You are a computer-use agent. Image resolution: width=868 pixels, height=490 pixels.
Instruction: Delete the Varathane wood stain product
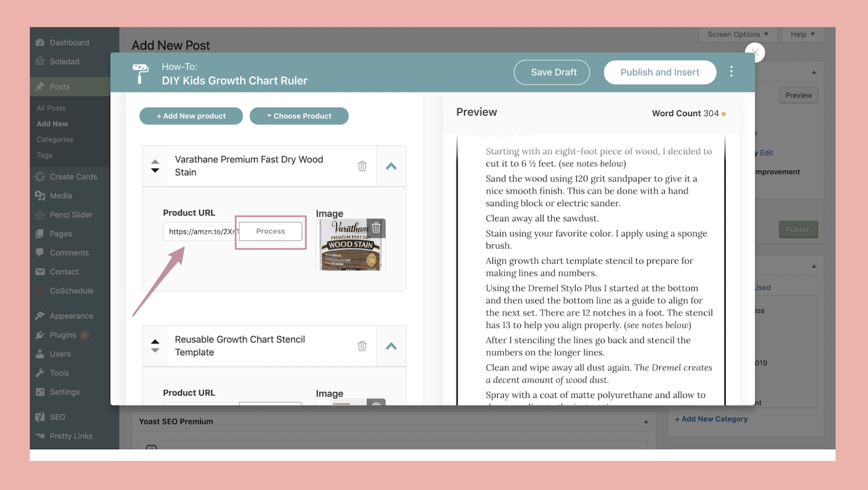tap(362, 166)
